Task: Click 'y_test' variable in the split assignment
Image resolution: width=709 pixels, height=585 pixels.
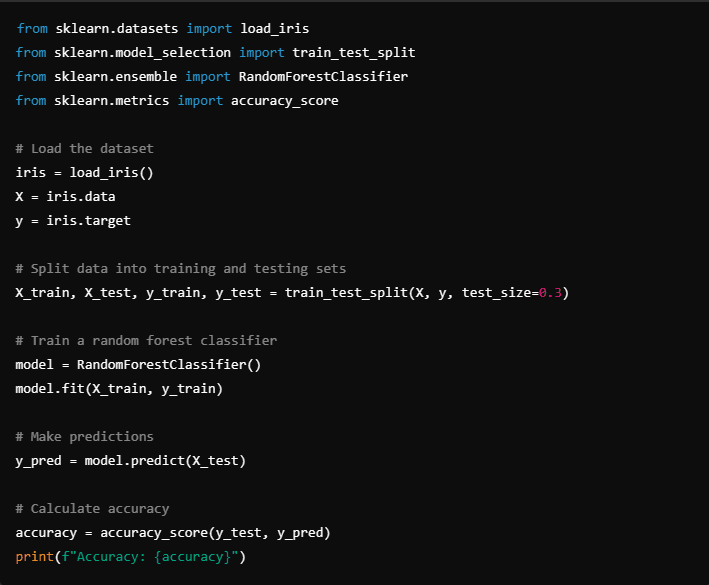Action: point(238,293)
